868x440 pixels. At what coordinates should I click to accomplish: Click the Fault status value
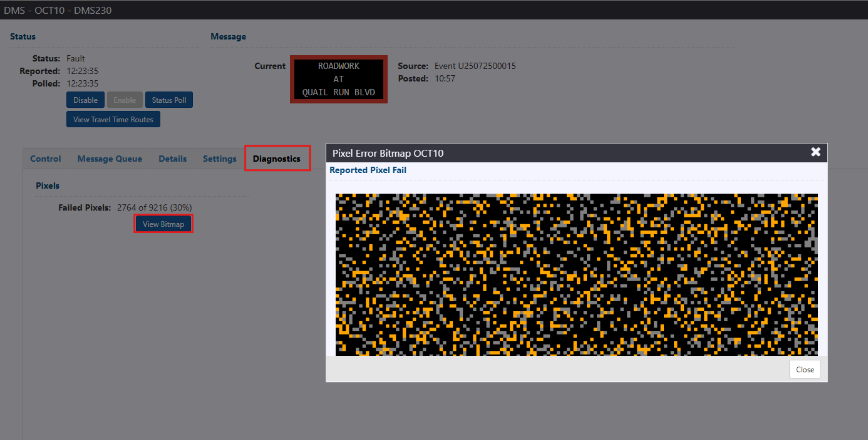click(x=76, y=58)
